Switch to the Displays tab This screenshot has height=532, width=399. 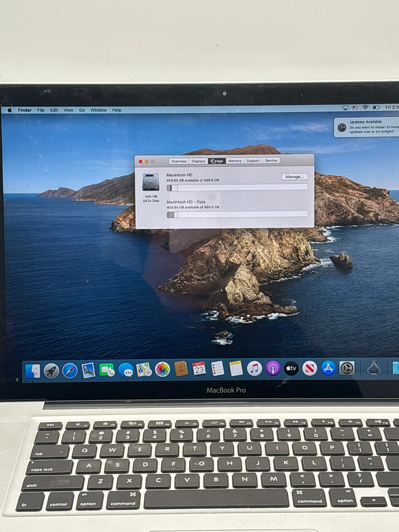click(199, 161)
